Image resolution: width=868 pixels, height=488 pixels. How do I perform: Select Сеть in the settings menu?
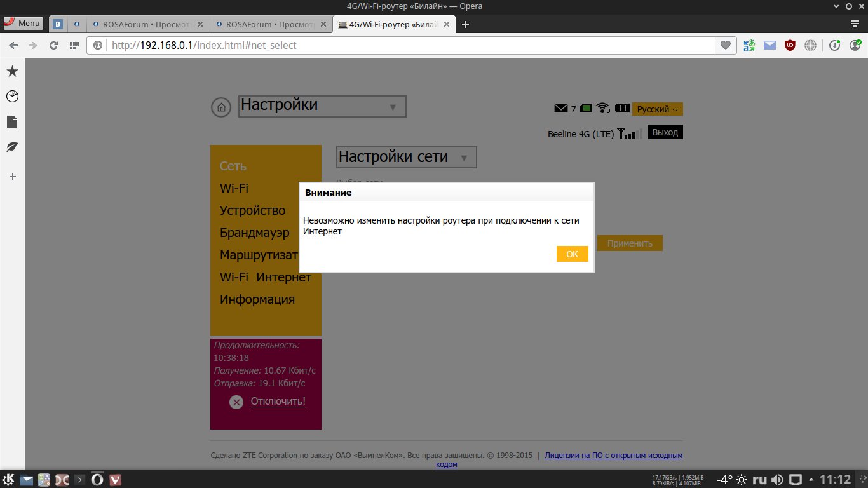233,166
